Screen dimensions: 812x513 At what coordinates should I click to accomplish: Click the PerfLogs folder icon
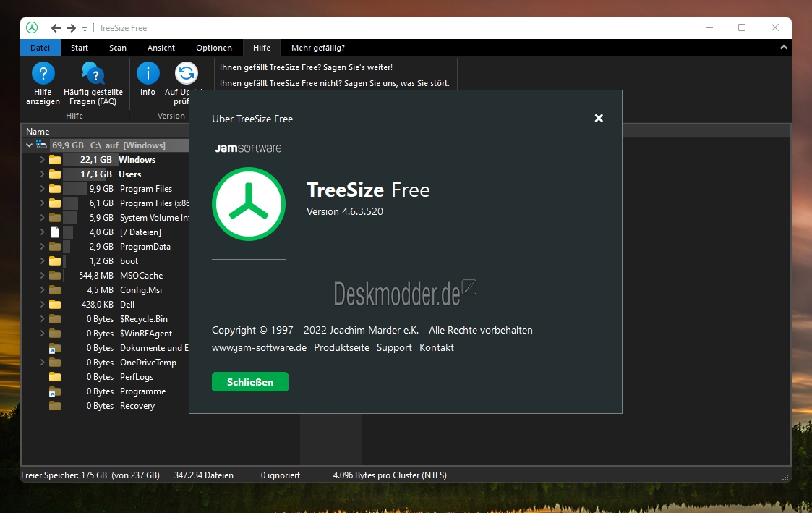(55, 377)
